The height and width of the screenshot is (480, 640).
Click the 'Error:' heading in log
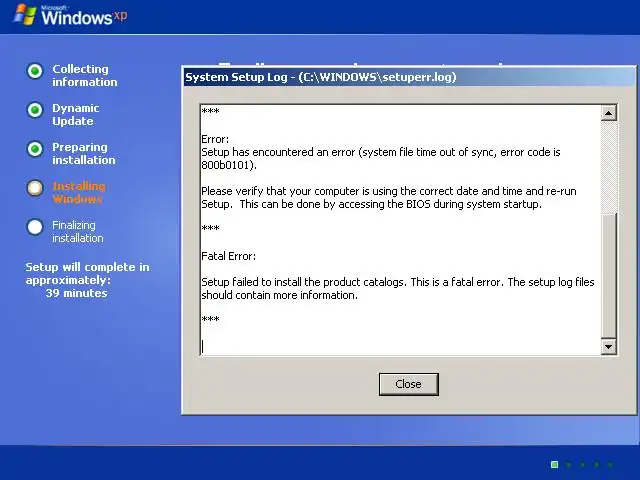coord(215,139)
